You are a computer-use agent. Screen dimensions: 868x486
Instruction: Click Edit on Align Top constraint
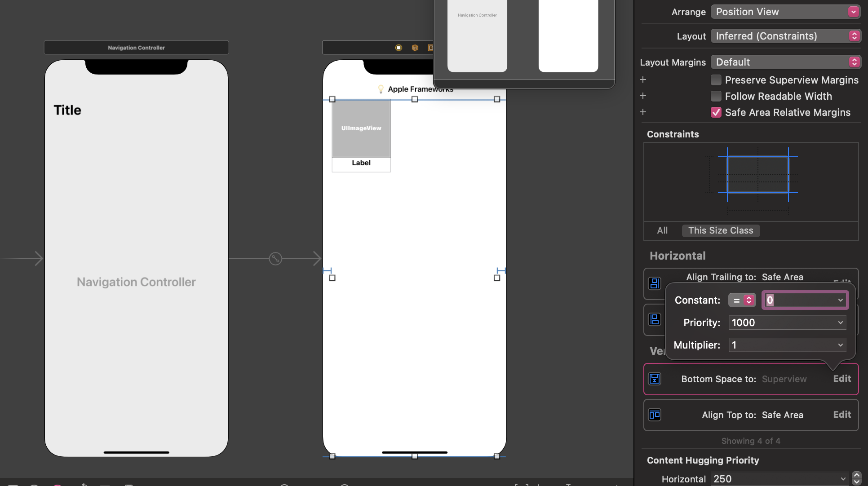click(x=841, y=415)
